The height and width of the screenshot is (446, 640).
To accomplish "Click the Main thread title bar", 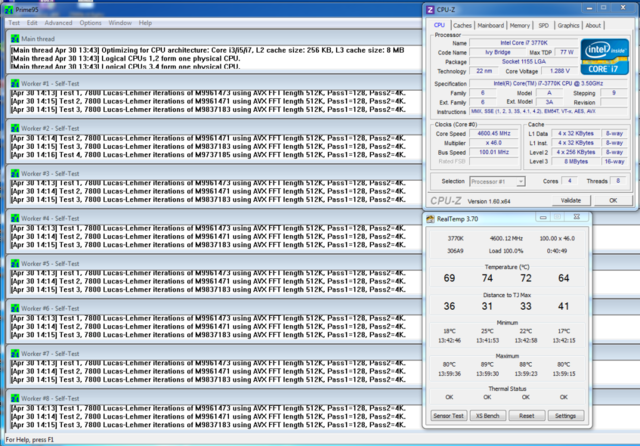I will [x=213, y=39].
